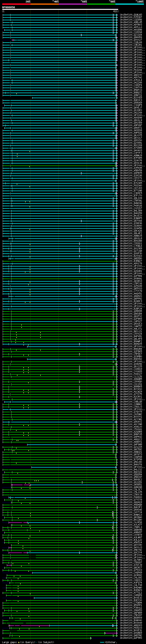Click the yellow query gap triangle in the legend

[x=19, y=642]
